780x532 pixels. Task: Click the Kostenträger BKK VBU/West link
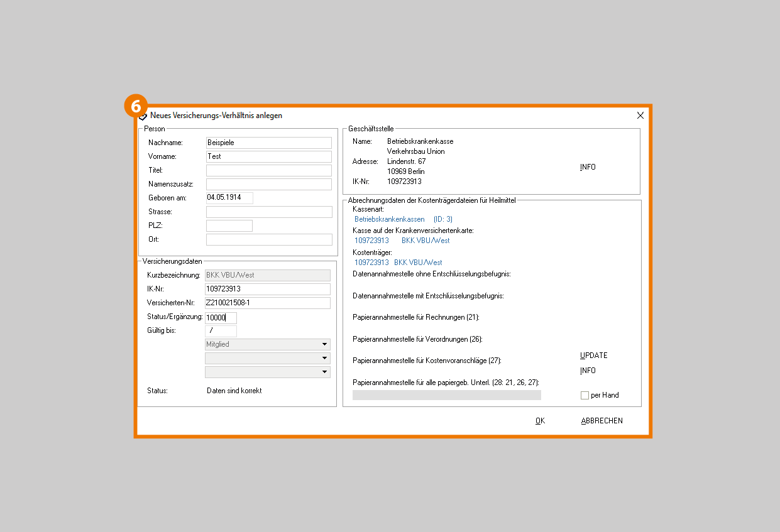(418, 263)
